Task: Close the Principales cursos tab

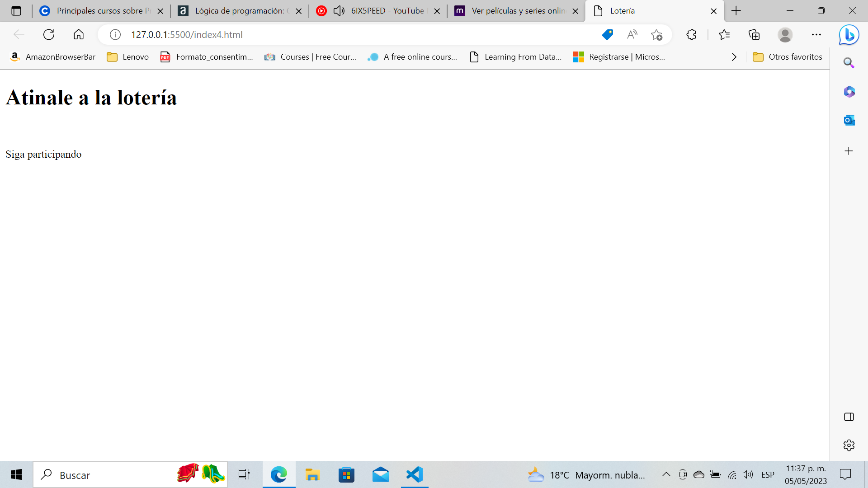Action: coord(160,11)
